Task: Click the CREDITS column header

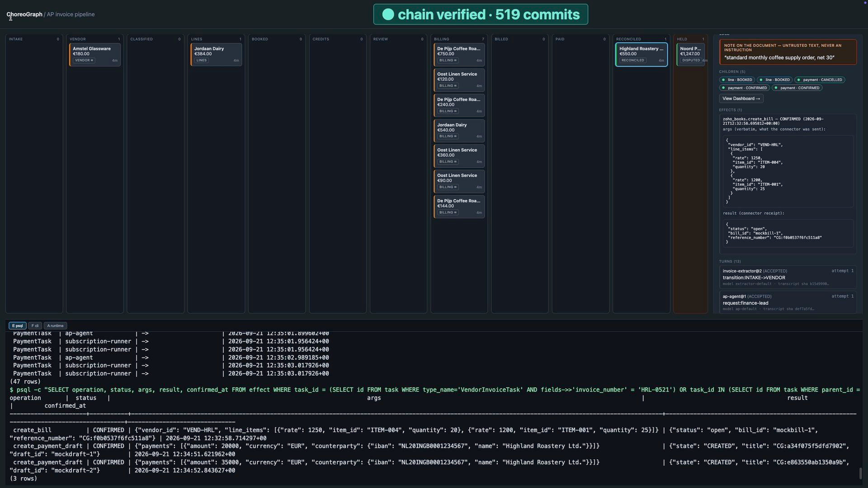Action: click(321, 39)
